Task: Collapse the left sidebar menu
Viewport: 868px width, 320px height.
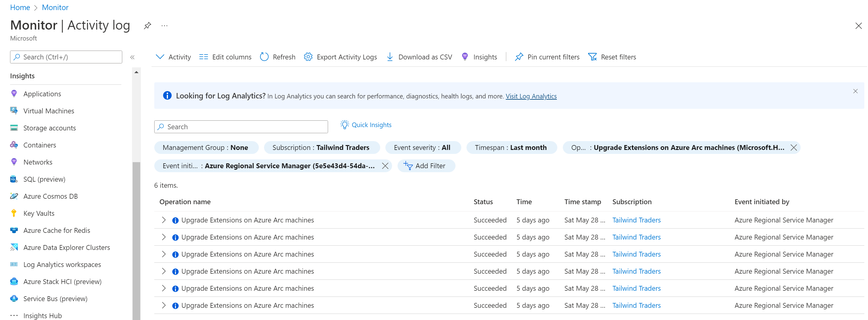Action: click(x=132, y=57)
